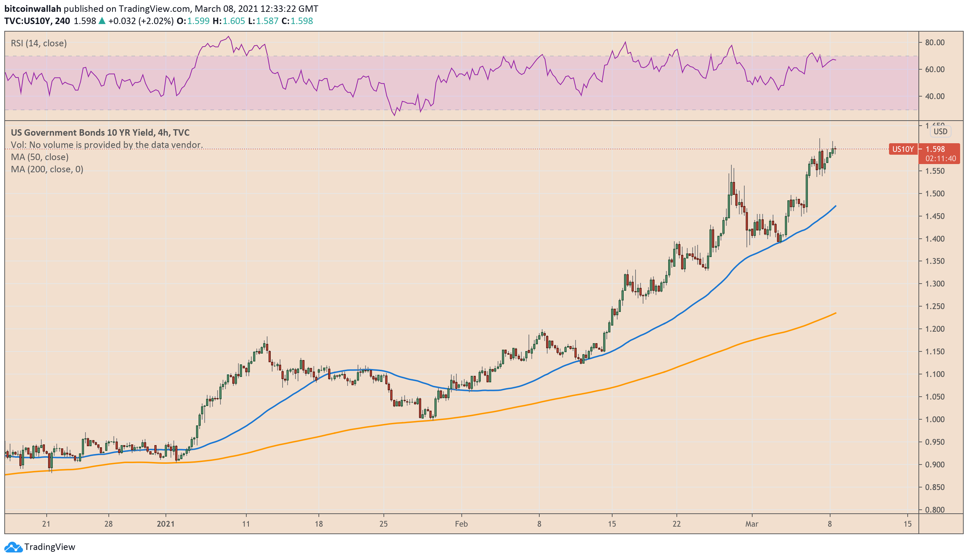The width and height of the screenshot is (968, 560).
Task: Click the 25 date on the time axis
Action: (383, 524)
